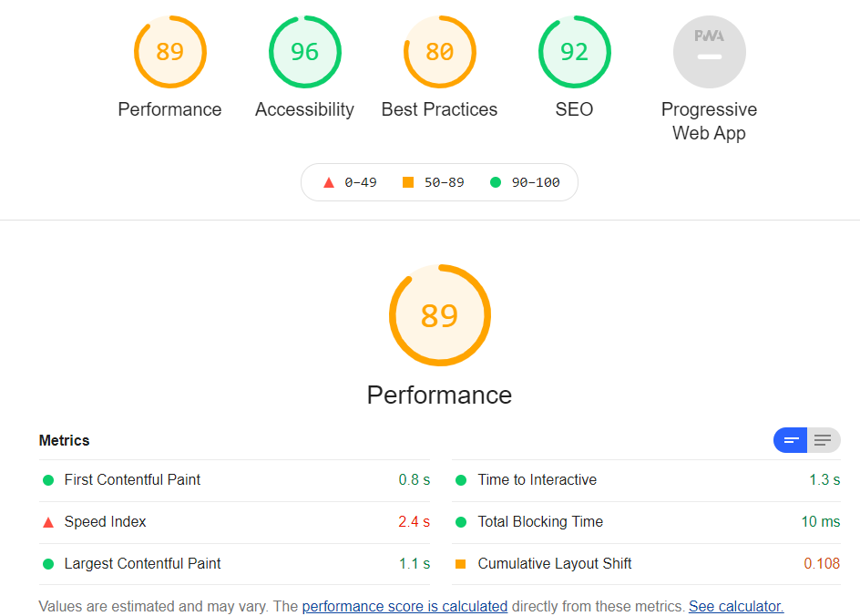Select the Time to Interactive metric
The height and width of the screenshot is (616, 860).
click(x=537, y=480)
